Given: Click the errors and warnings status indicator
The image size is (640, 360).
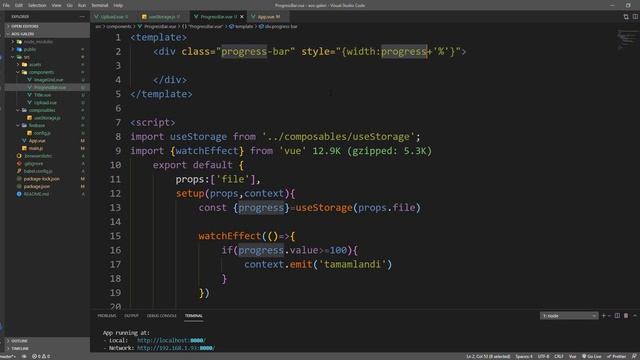Looking at the screenshot, I should [x=41, y=356].
